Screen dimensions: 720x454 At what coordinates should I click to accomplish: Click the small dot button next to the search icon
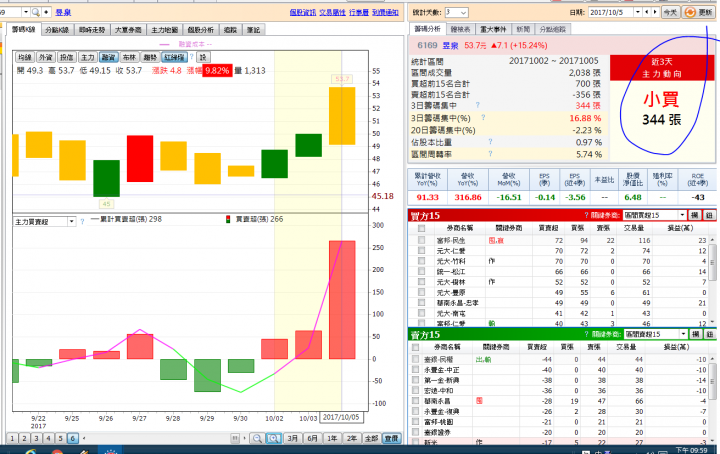coord(46,12)
